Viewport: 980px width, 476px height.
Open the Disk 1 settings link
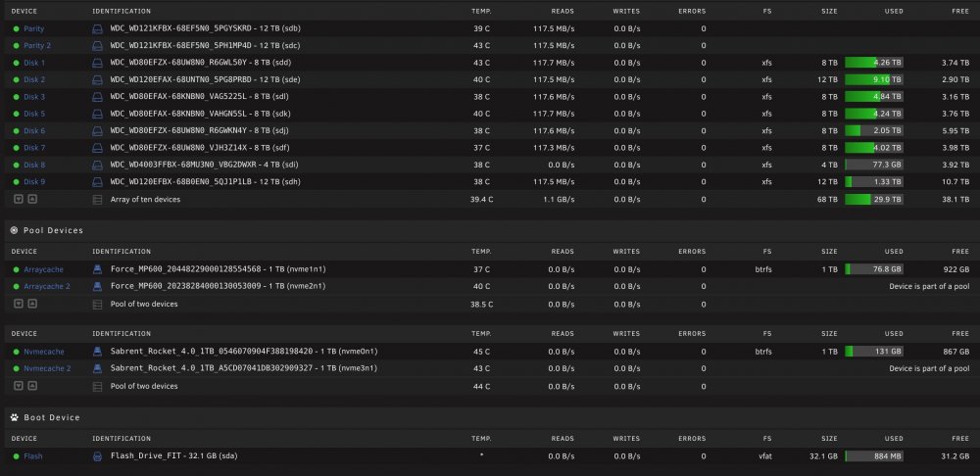tap(34, 63)
